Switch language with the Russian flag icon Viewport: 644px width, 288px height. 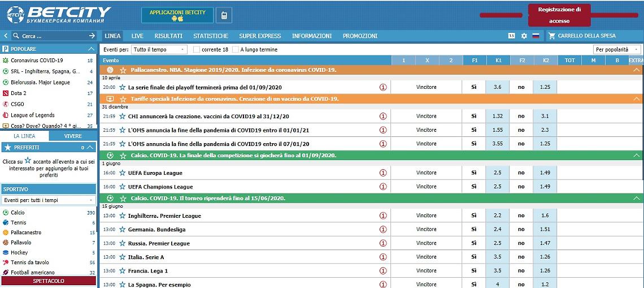pos(536,36)
